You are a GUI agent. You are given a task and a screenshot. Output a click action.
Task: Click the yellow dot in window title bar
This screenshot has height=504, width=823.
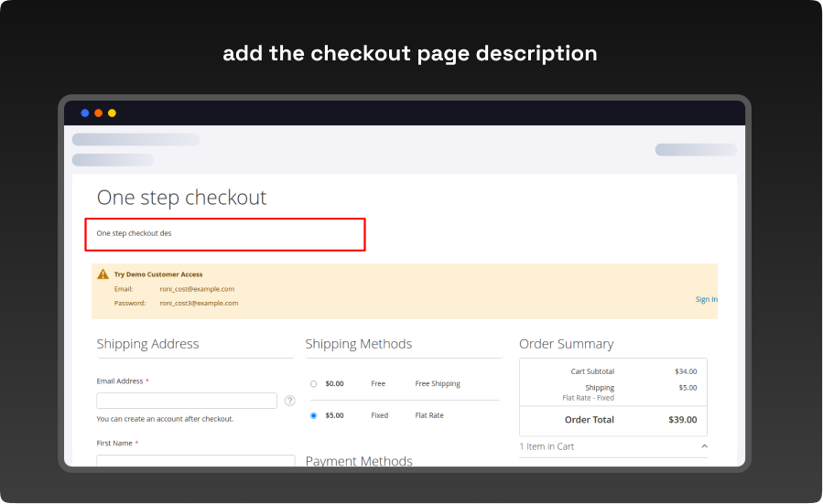coord(112,113)
